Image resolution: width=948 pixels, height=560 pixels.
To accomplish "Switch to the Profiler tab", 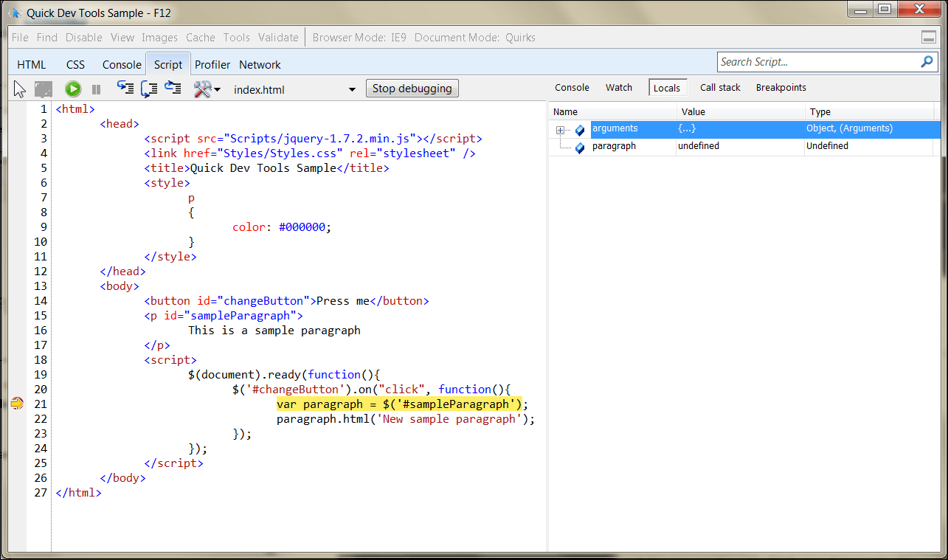I will click(x=212, y=65).
